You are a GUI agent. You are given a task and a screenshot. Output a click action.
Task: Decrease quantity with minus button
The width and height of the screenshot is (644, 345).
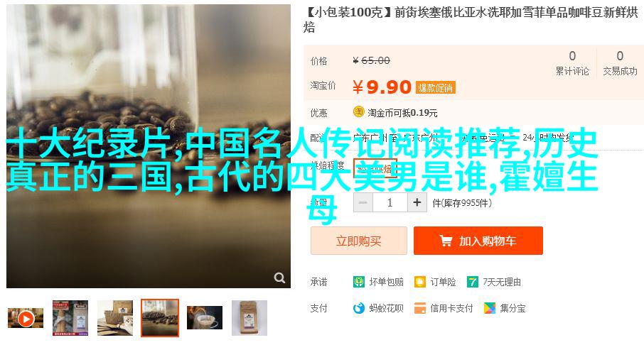pos(363,202)
